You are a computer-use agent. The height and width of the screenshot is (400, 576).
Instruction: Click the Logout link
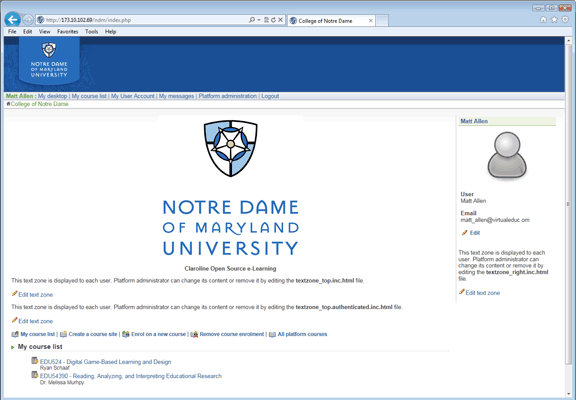[270, 96]
